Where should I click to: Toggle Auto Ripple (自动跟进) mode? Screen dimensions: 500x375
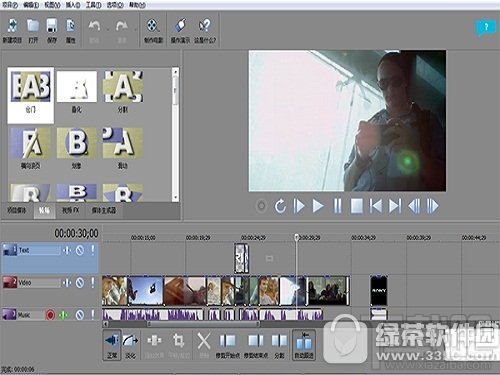click(x=304, y=345)
